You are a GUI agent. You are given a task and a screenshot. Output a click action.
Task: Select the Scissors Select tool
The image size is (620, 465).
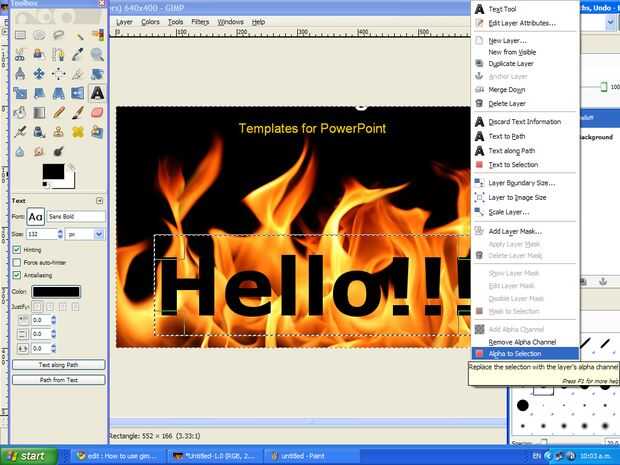[20, 55]
